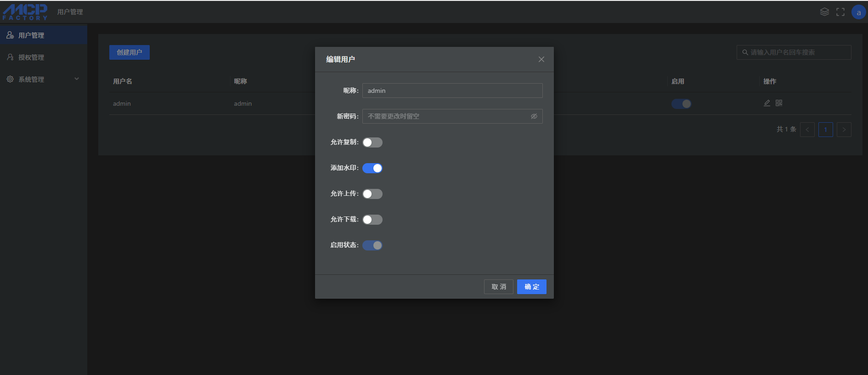Go to previous page arrow in pagination

pyautogui.click(x=807, y=130)
